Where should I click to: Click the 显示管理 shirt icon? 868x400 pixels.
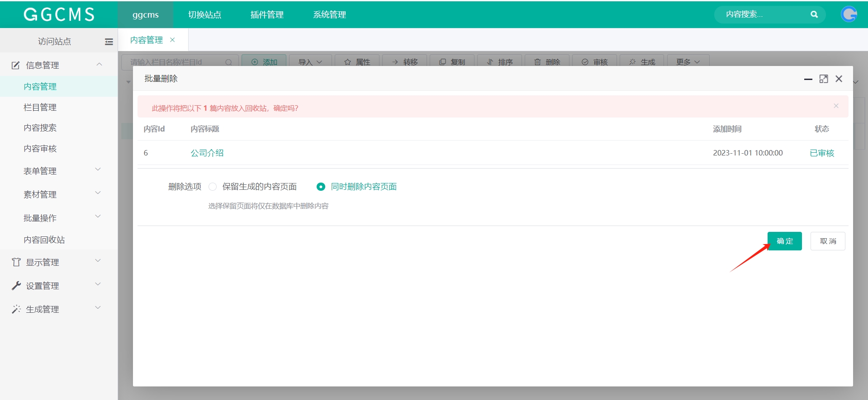(16, 262)
